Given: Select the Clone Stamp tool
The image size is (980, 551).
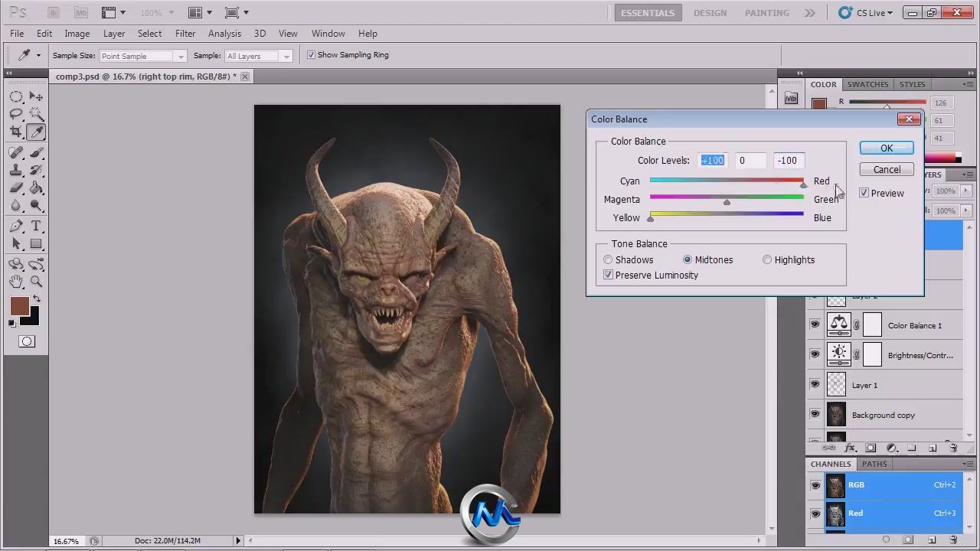Looking at the screenshot, I should pos(16,171).
